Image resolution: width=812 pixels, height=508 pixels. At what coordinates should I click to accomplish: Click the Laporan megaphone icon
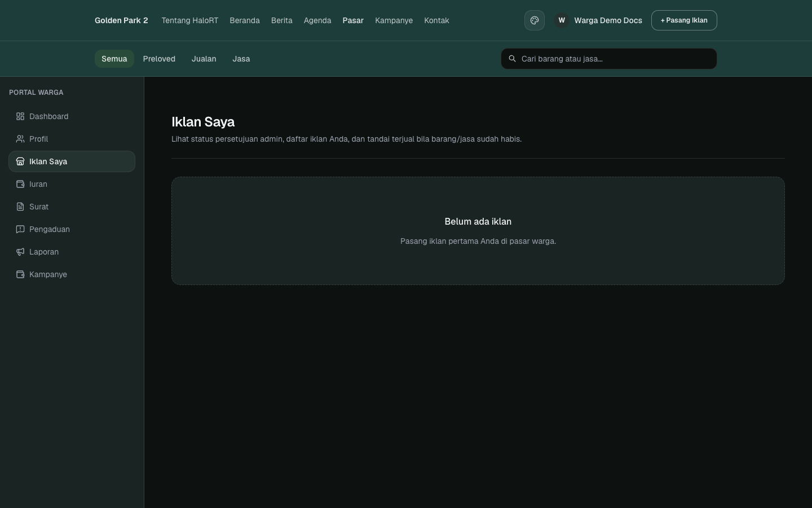coord(20,252)
